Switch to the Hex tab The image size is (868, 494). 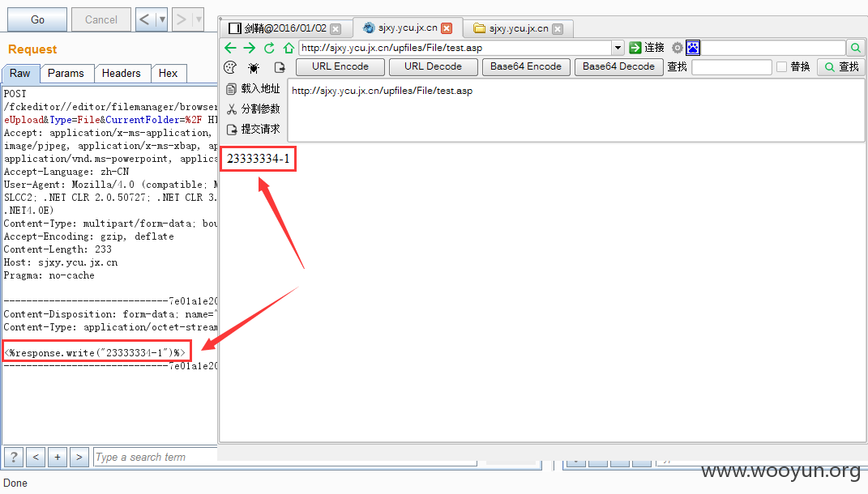pos(169,74)
